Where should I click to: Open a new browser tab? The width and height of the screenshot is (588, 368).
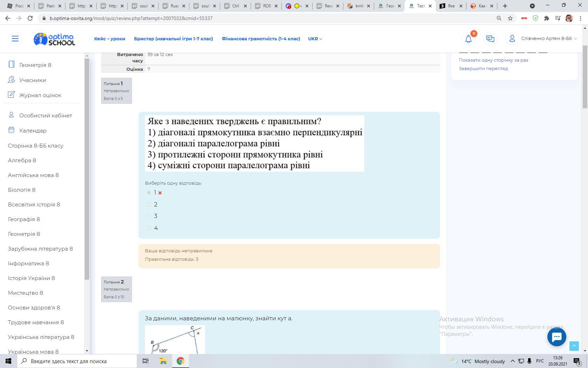(x=505, y=6)
